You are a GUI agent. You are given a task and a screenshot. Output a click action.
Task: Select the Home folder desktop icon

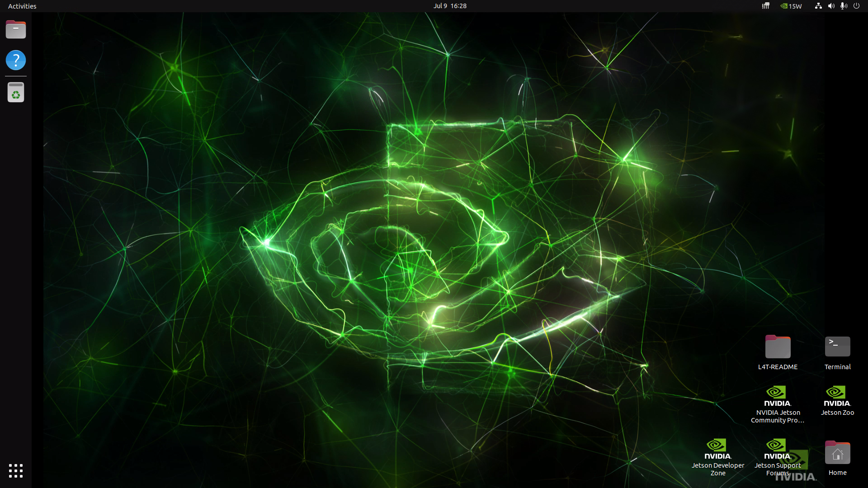pos(837,458)
